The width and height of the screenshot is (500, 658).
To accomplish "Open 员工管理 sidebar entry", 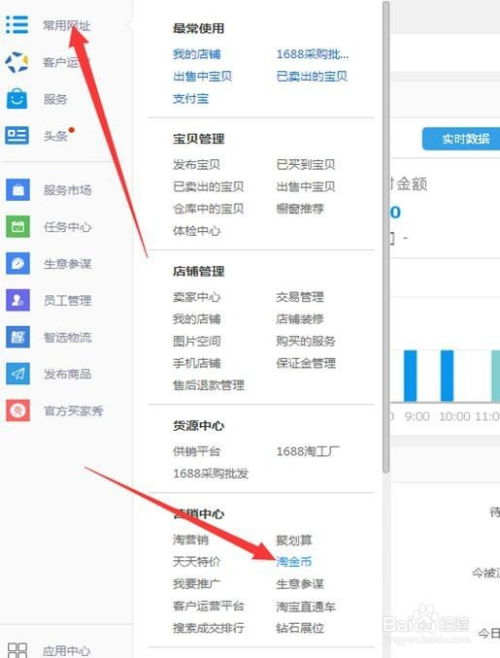I will click(x=67, y=300).
